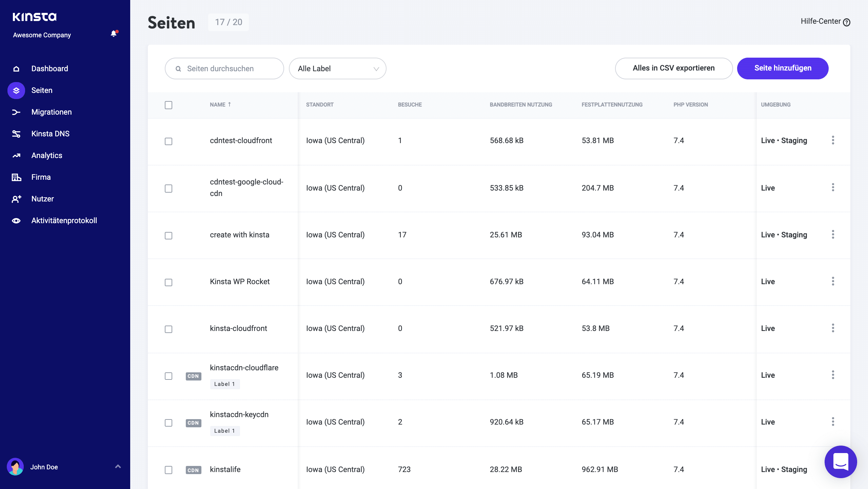Click the Seiten durchsuchen search field
The image size is (868, 489).
coord(224,68)
